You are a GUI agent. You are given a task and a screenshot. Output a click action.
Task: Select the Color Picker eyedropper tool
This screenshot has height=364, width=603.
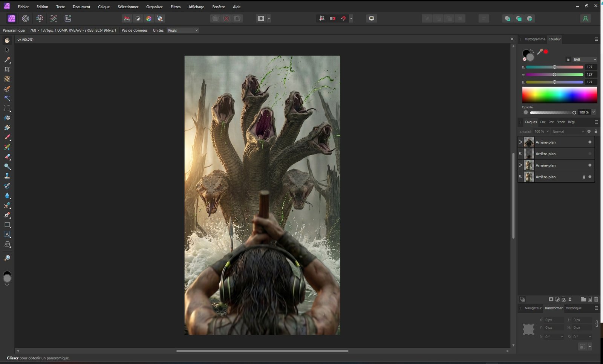[7, 60]
